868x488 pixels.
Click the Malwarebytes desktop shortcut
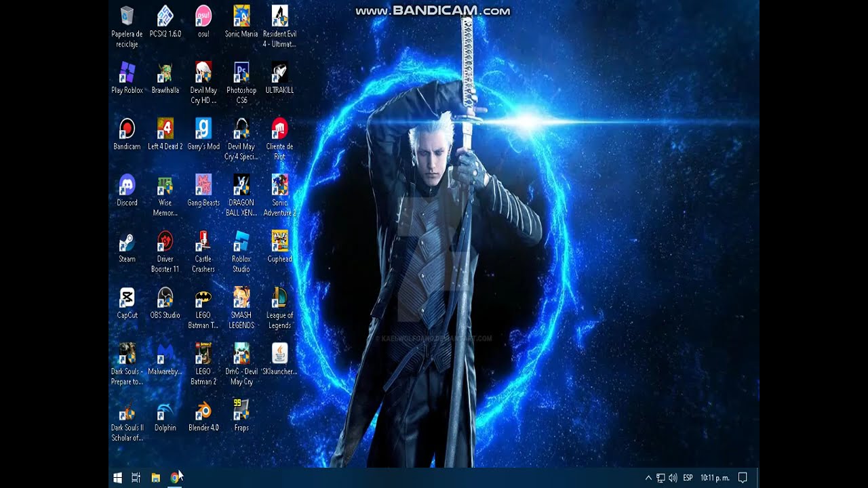point(165,359)
